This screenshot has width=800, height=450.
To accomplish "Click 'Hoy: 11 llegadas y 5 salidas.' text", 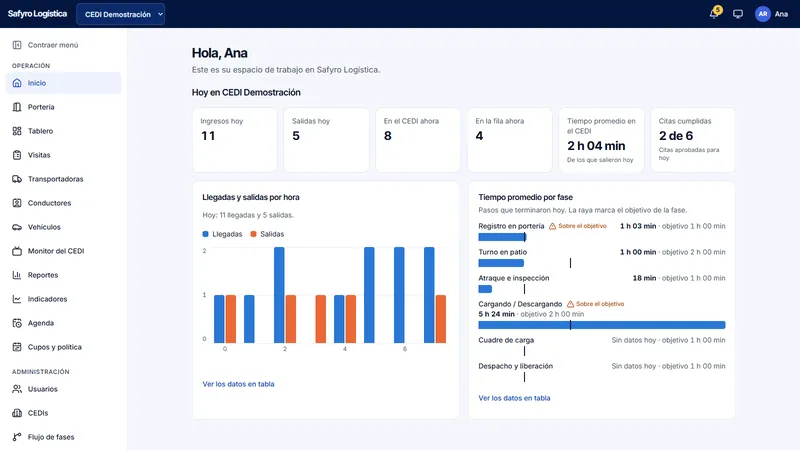I will 248,215.
